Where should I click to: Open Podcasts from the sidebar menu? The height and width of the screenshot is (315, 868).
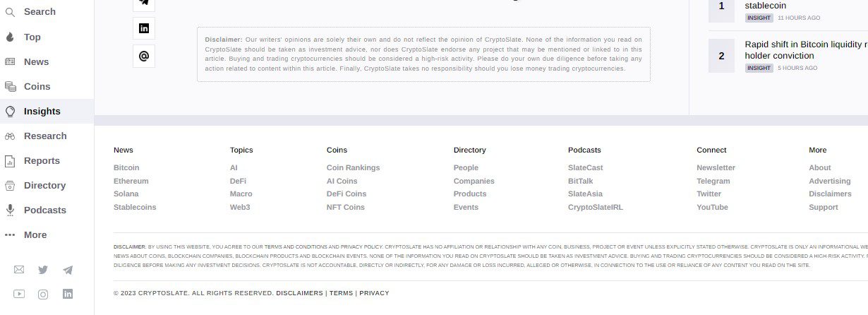tap(44, 210)
